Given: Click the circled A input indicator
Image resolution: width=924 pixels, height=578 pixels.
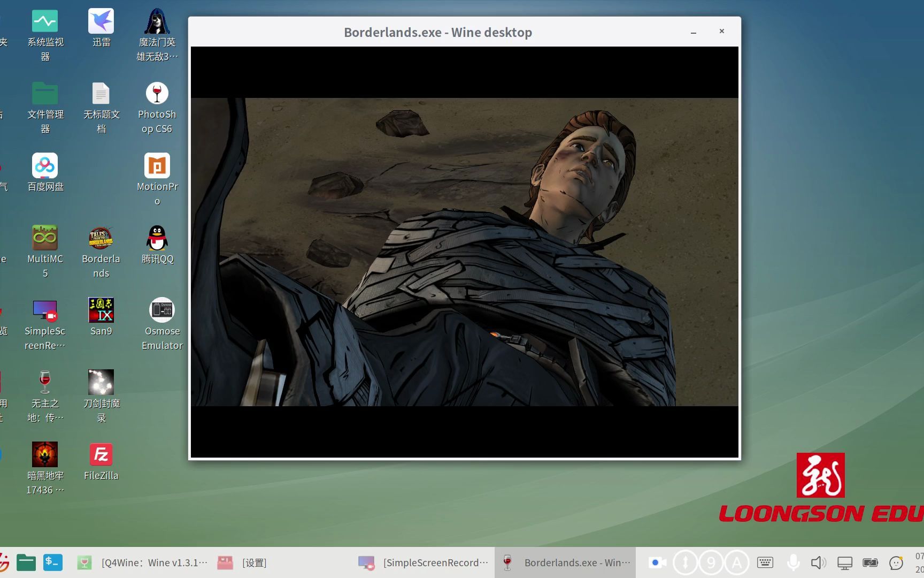Looking at the screenshot, I should [737, 562].
